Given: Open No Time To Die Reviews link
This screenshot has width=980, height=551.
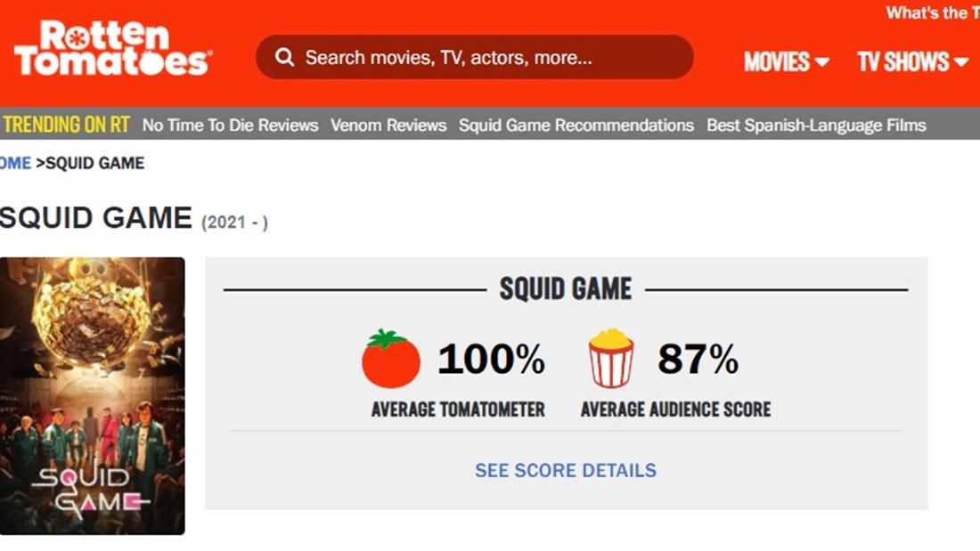Looking at the screenshot, I should 230,126.
